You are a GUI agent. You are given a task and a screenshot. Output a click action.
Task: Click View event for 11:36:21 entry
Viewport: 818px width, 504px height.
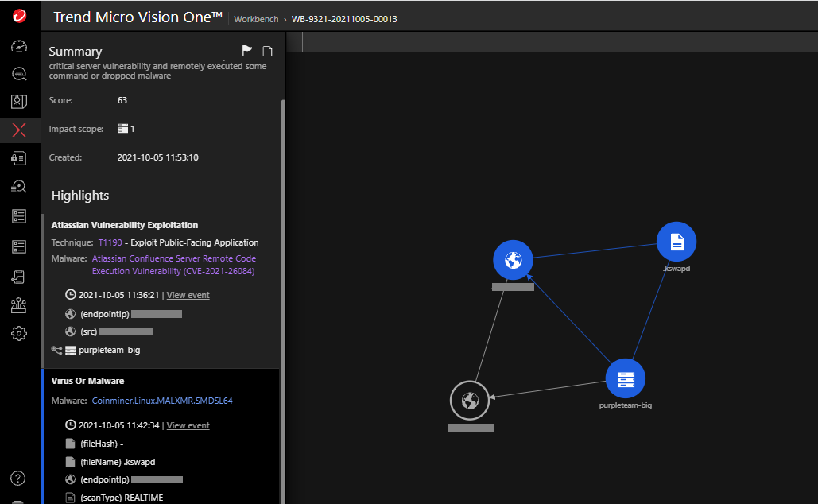pyautogui.click(x=188, y=295)
